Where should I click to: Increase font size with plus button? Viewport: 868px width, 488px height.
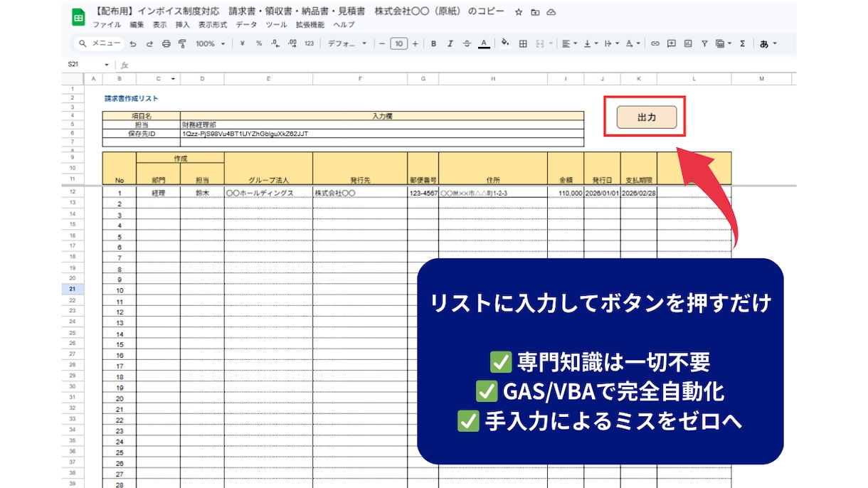tap(415, 43)
